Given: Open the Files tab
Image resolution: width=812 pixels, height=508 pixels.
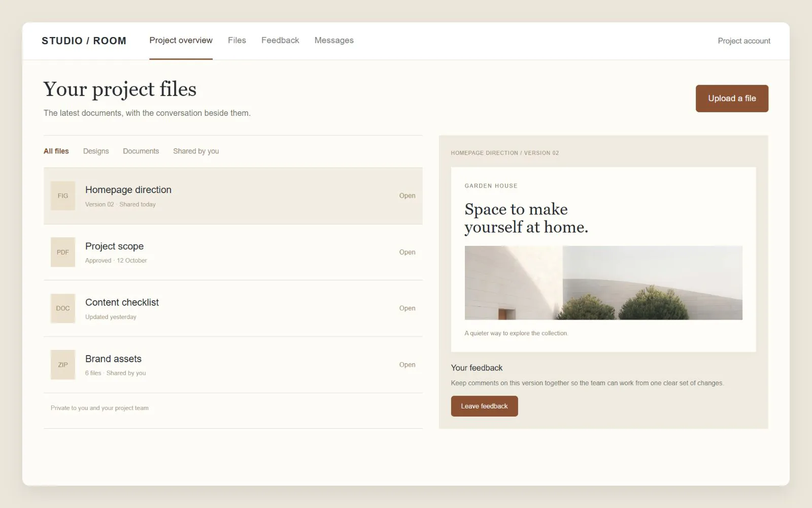Looking at the screenshot, I should tap(237, 41).
